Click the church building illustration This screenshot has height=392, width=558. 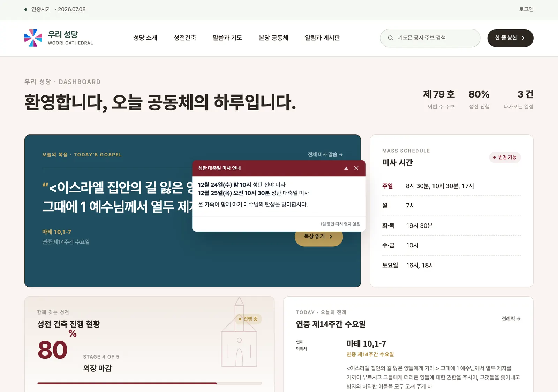[x=239, y=332]
